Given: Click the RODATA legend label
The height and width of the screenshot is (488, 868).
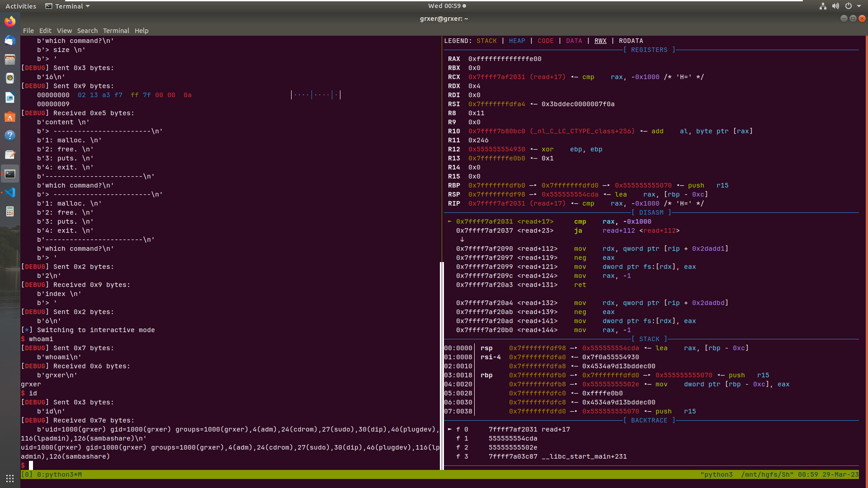Looking at the screenshot, I should 631,41.
